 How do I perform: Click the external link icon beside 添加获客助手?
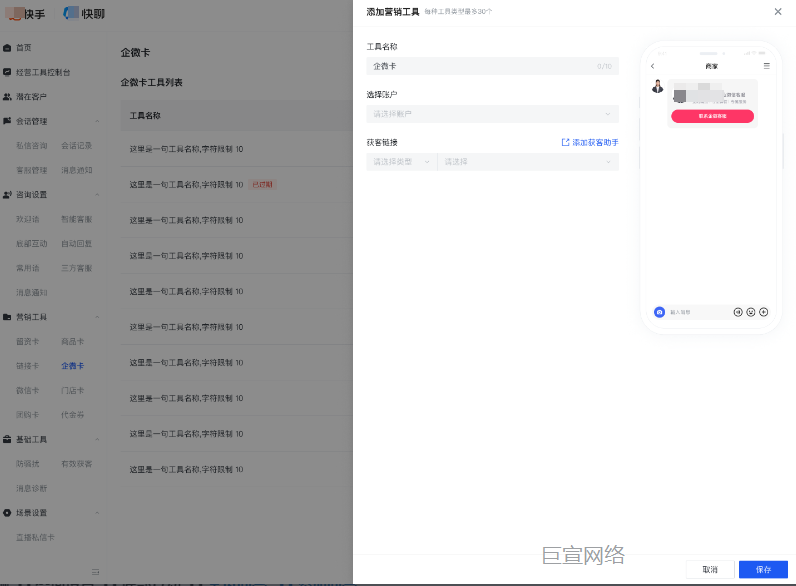click(565, 143)
